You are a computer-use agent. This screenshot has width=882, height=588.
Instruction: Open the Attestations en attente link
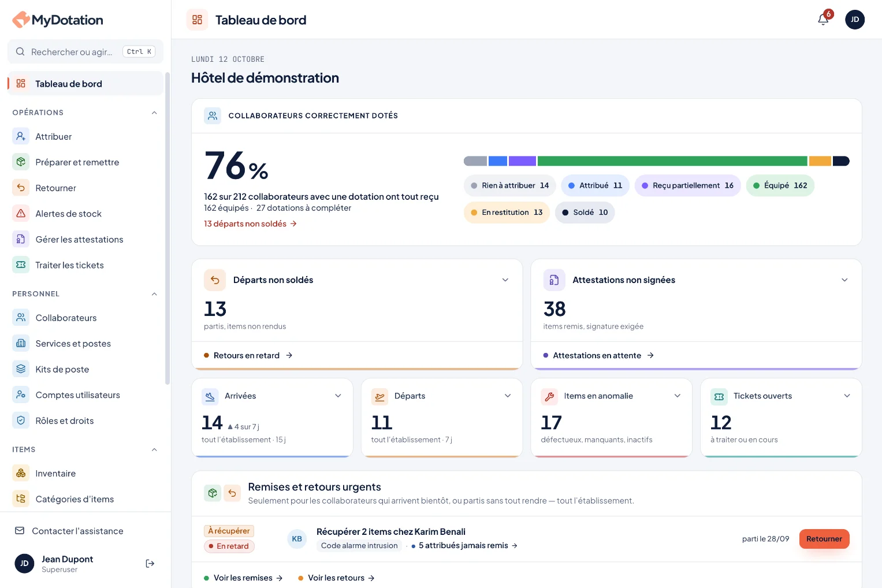pos(598,355)
